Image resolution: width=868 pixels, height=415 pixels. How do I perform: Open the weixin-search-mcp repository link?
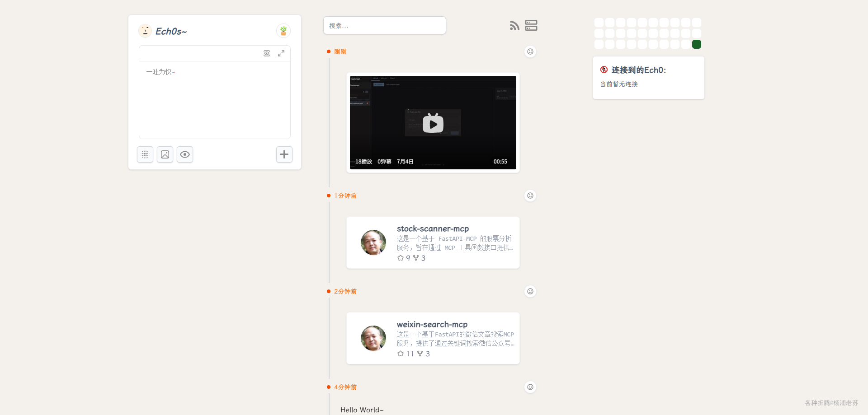(432, 324)
